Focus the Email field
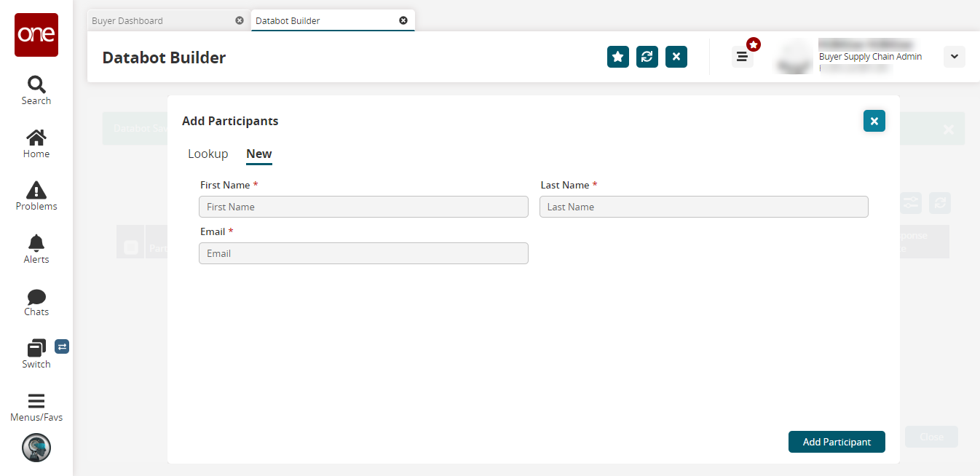This screenshot has width=980, height=476. click(x=363, y=253)
